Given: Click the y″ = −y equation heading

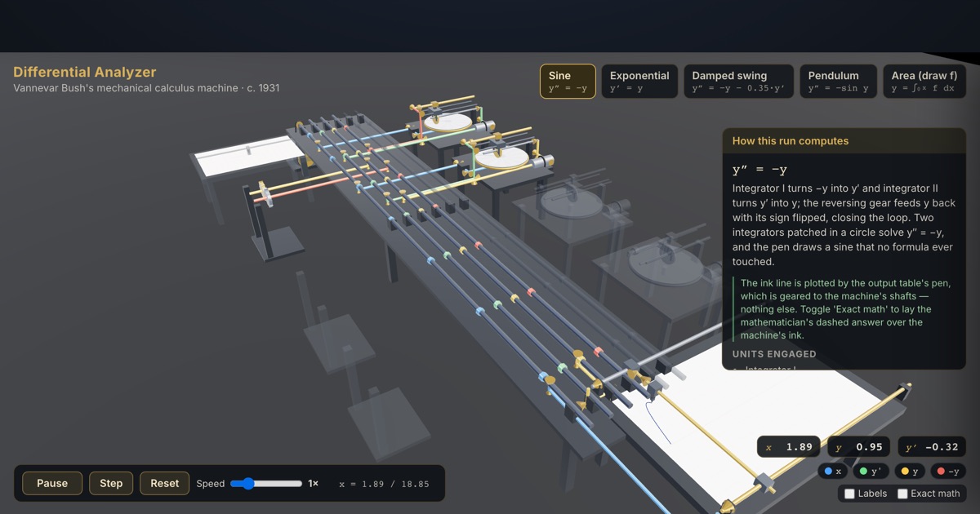Looking at the screenshot, I should tap(759, 170).
